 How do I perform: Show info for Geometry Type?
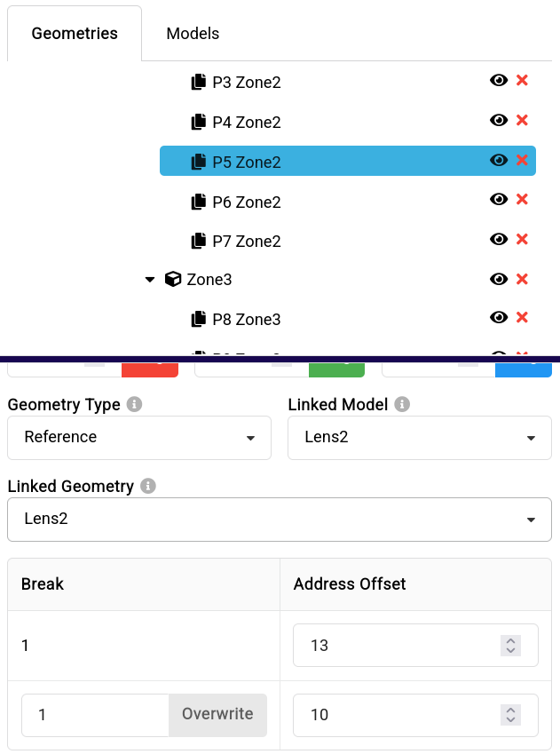coord(135,405)
